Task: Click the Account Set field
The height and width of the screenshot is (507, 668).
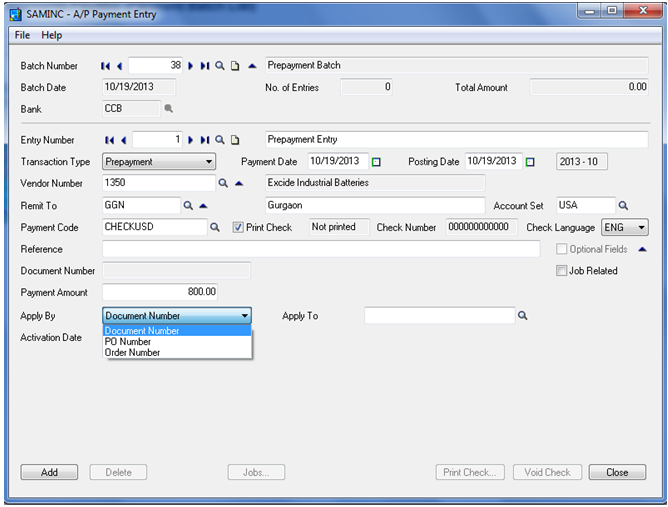Action: click(x=586, y=205)
